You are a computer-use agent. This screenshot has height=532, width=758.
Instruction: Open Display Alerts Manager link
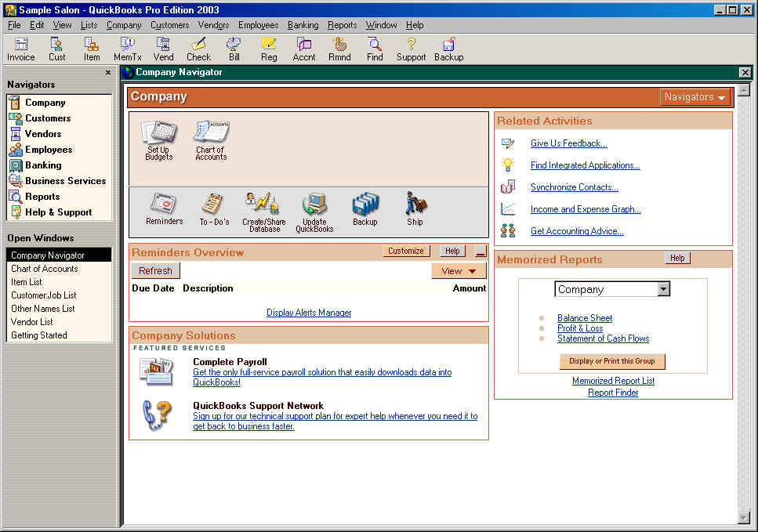click(309, 313)
